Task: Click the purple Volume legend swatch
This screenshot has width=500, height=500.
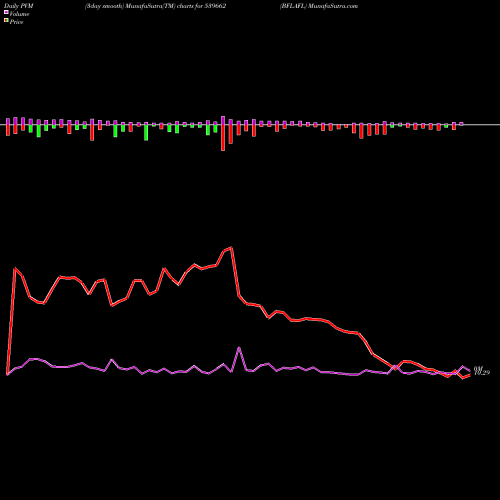Action: point(6,12)
